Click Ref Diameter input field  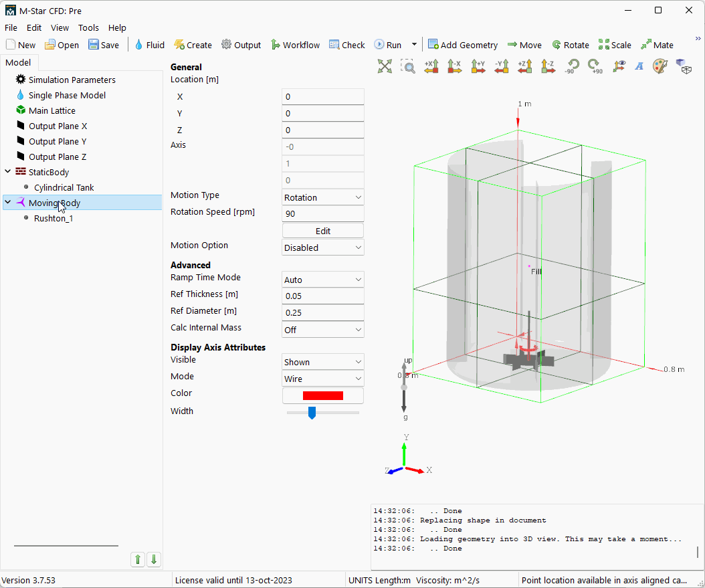coord(323,313)
